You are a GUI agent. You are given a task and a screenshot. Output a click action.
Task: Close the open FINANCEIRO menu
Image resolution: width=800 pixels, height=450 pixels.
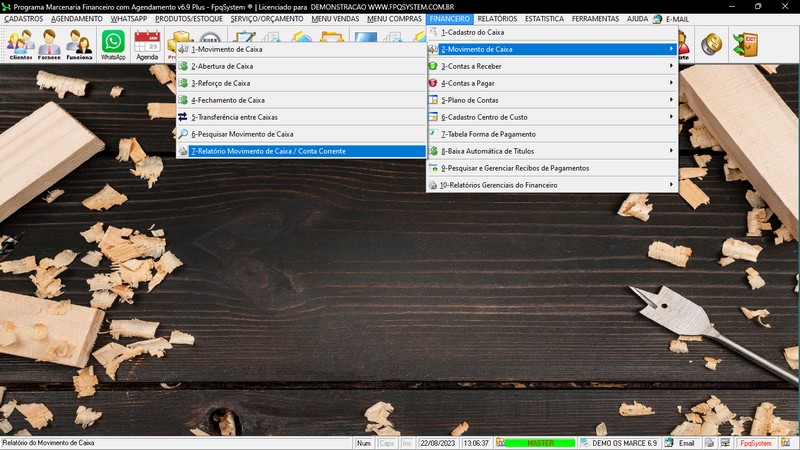click(x=449, y=19)
